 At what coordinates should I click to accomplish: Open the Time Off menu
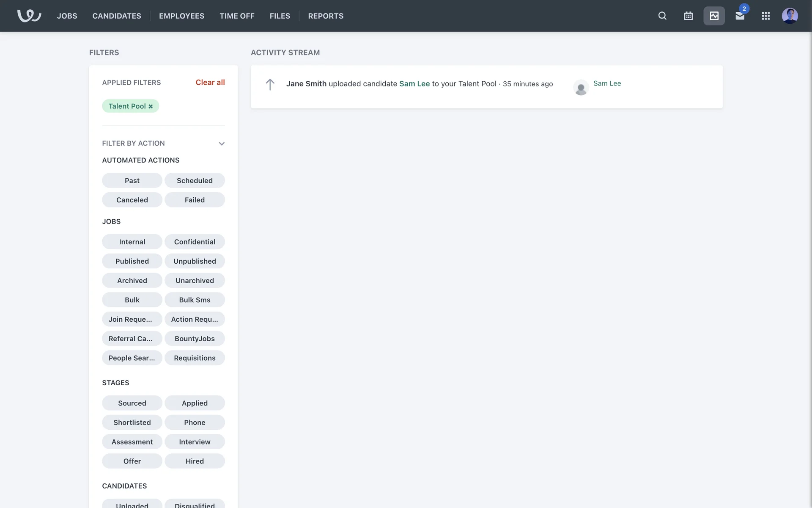coord(237,16)
